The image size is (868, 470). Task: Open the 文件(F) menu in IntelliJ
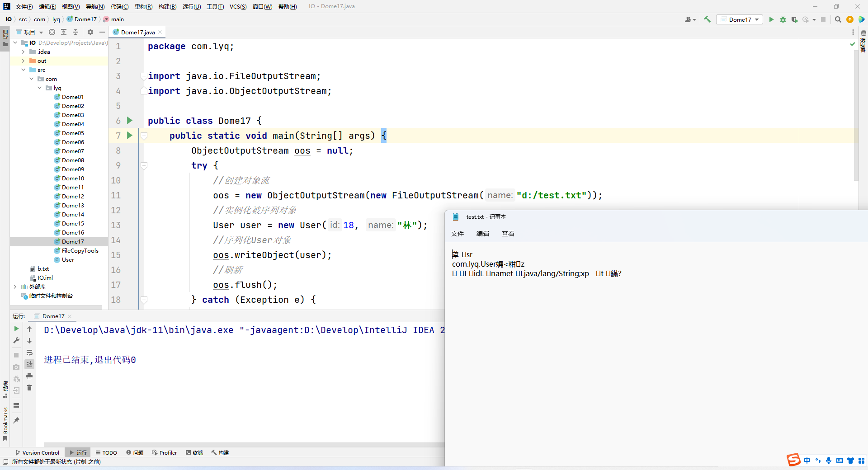[24, 6]
